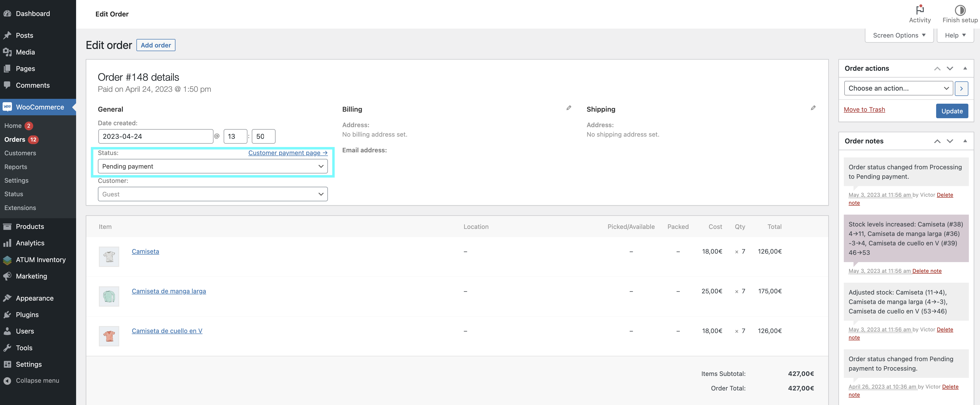Click the date created field 2023-04-24

(x=156, y=137)
